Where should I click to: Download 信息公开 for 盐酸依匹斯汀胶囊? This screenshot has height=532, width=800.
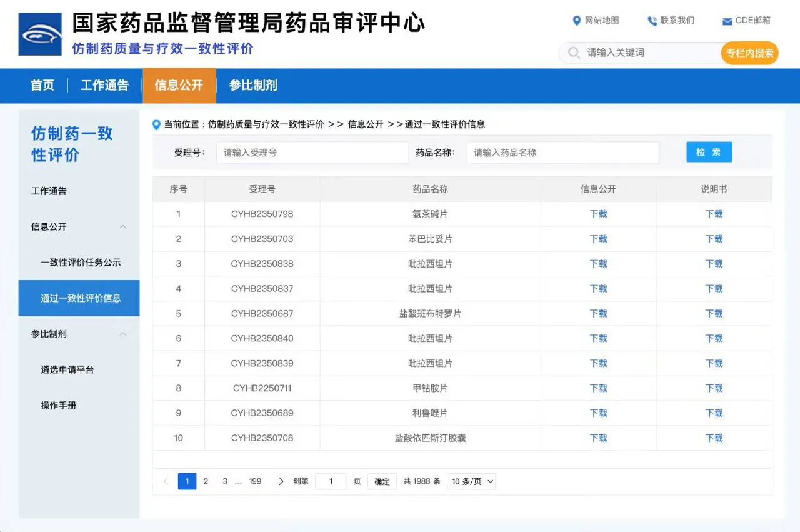(x=598, y=438)
